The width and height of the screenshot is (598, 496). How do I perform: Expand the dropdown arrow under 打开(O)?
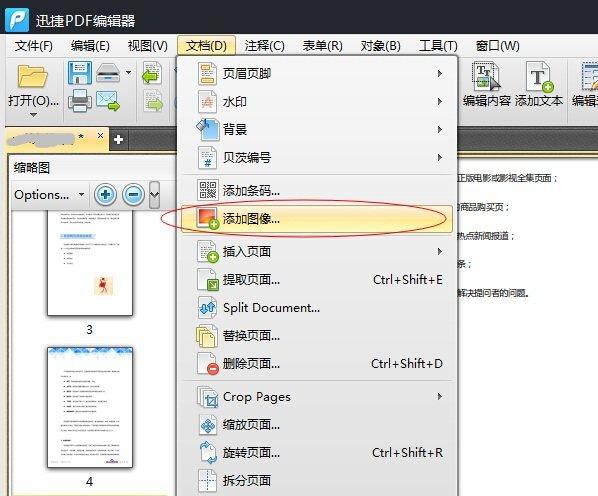coord(33,115)
